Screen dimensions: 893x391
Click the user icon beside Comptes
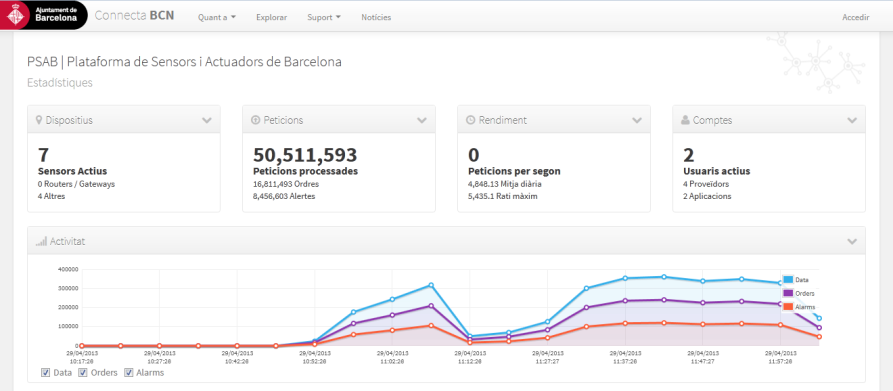[x=686, y=120]
